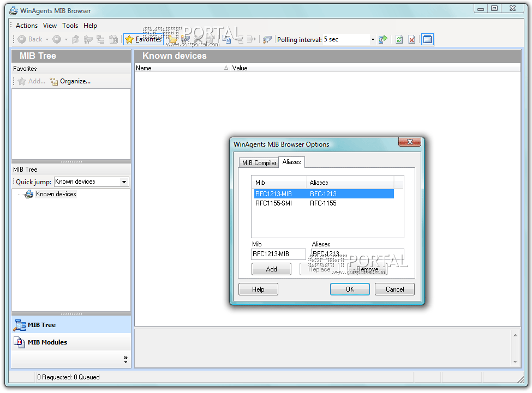This screenshot has height=393, width=532.
Task: Click the Replace button
Action: coord(319,269)
